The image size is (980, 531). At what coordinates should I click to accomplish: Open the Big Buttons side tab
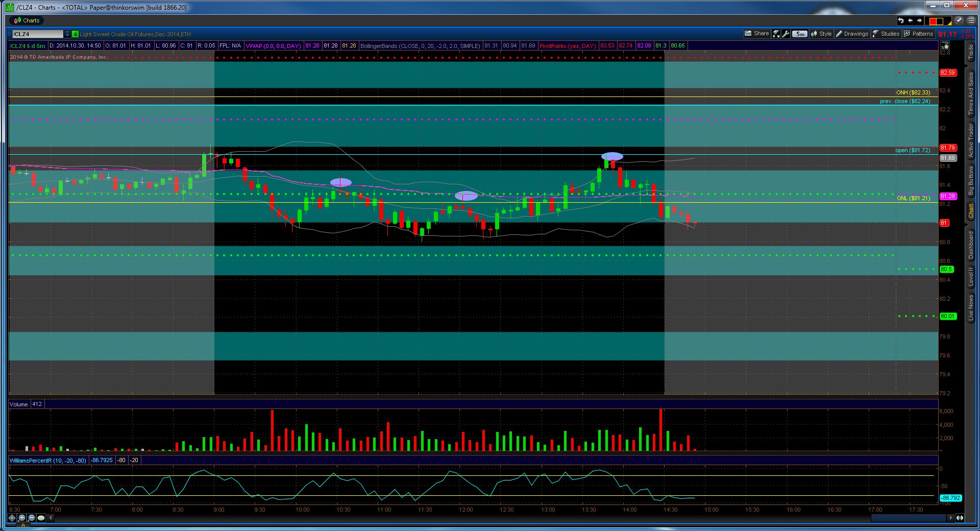tap(971, 180)
